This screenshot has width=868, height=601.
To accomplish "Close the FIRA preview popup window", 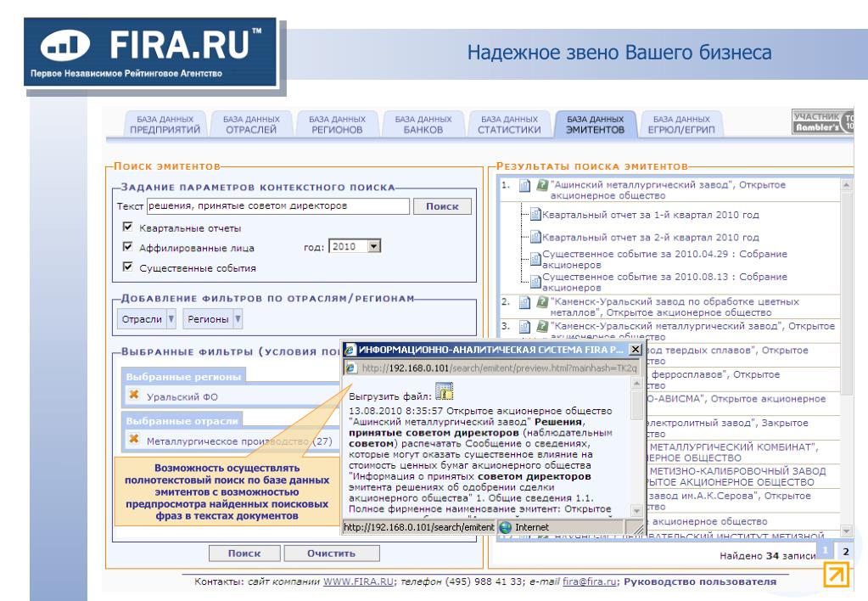I will pos(636,350).
